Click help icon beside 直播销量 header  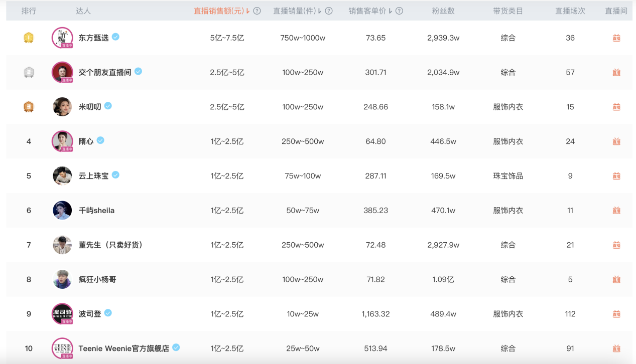(329, 11)
